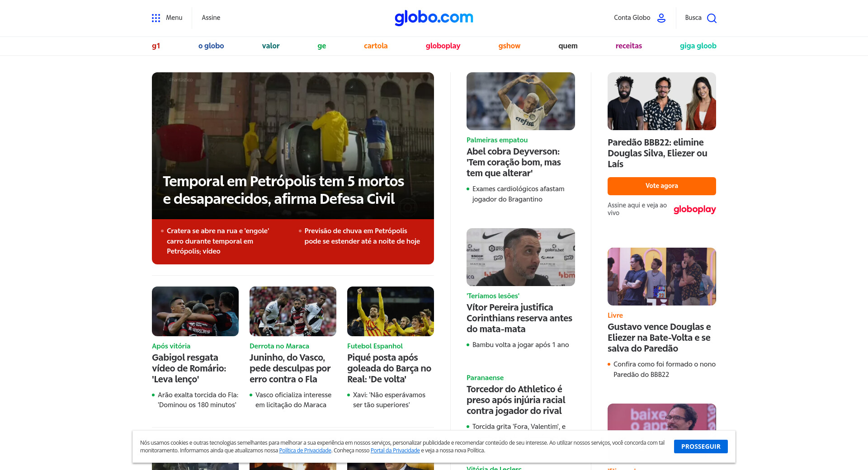Open the cartola section tab
Viewport: 868px width, 470px height.
click(375, 46)
